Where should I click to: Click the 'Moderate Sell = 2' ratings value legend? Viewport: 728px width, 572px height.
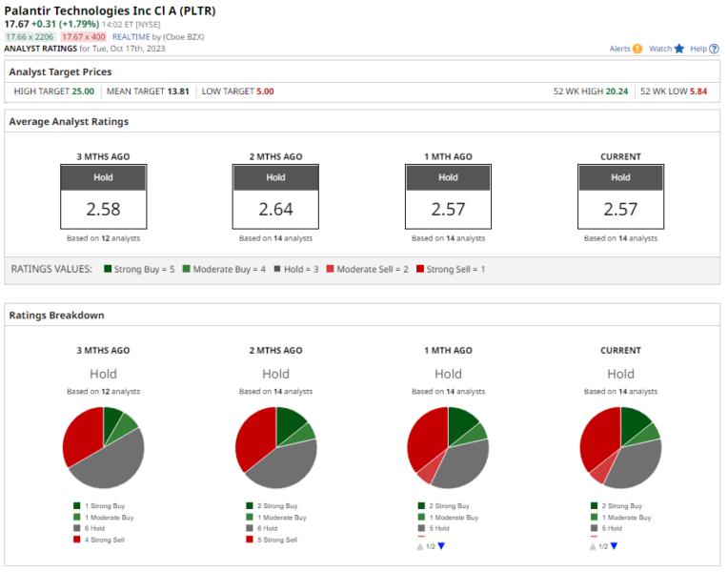point(367,269)
